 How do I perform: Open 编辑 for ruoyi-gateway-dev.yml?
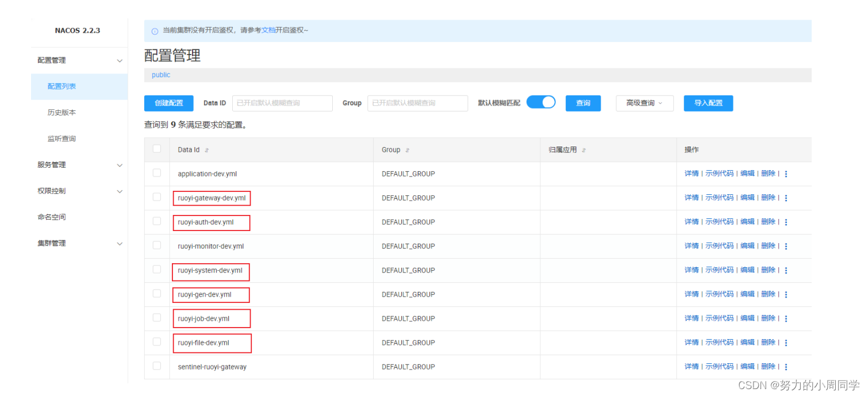point(747,198)
